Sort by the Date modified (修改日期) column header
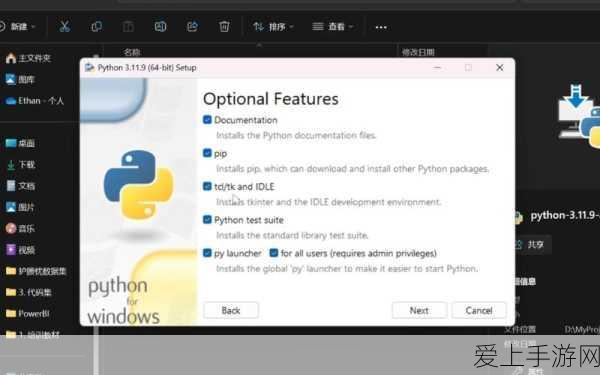600x375 pixels. (x=418, y=52)
